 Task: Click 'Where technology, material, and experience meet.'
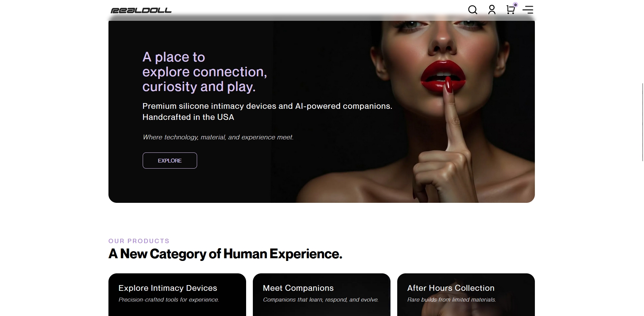[x=218, y=137]
